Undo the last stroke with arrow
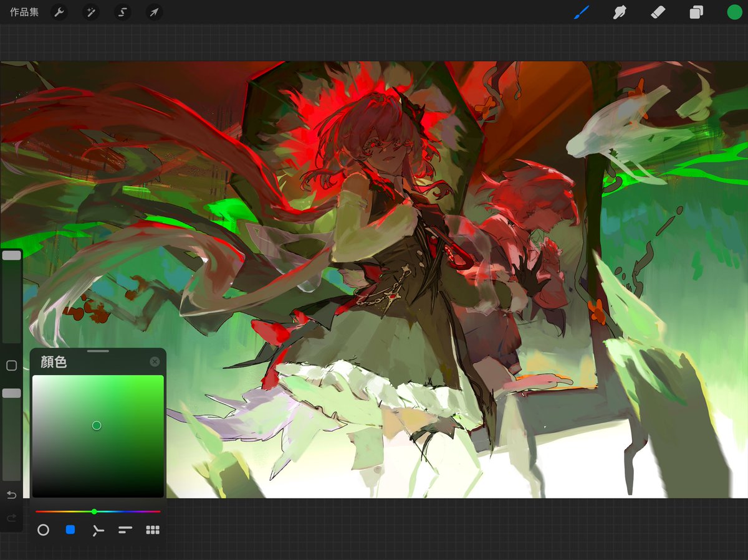 pyautogui.click(x=11, y=495)
